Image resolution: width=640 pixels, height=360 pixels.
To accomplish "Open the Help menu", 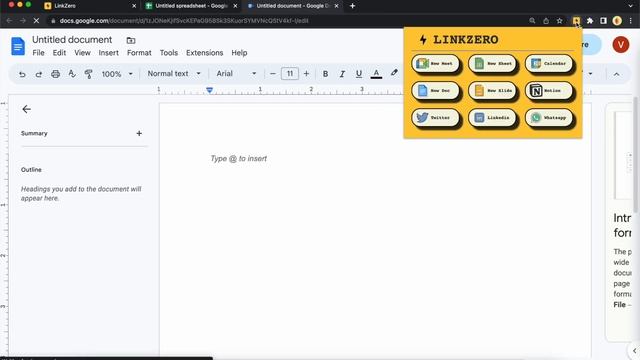I will 239,53.
